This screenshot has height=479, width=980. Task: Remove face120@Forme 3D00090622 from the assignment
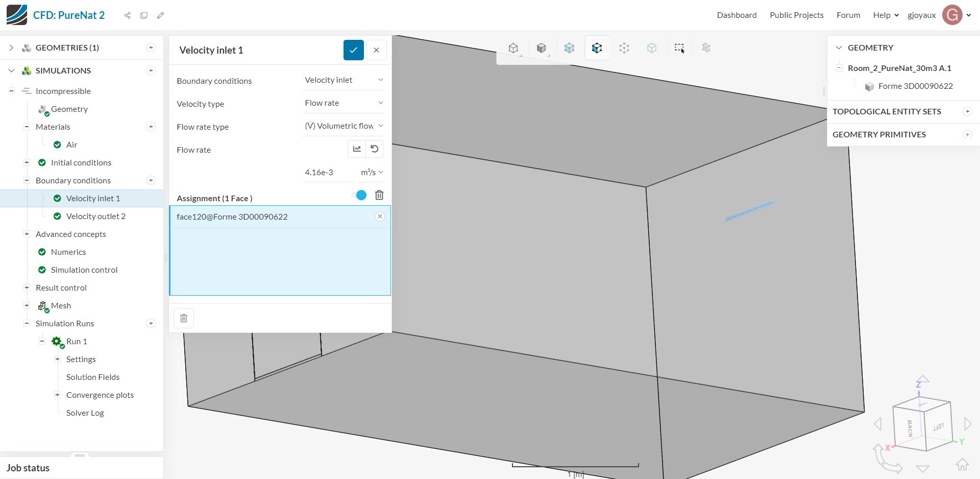click(380, 217)
